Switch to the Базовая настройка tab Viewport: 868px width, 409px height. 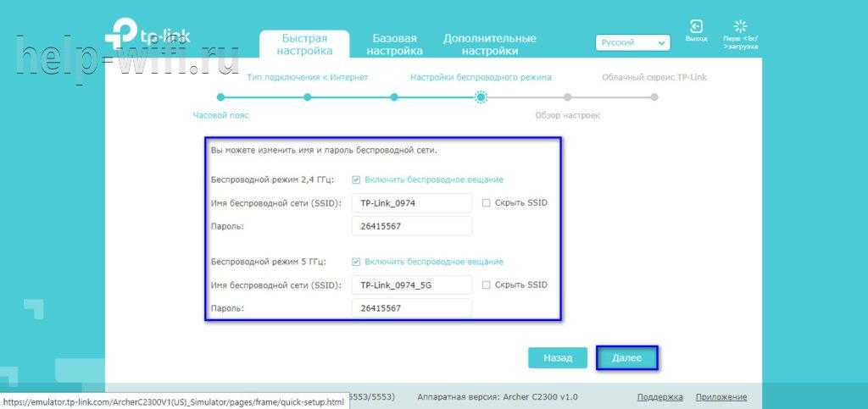(x=394, y=44)
